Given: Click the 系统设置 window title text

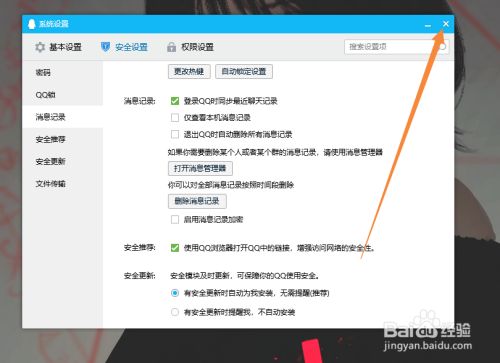Looking at the screenshot, I should (x=54, y=24).
